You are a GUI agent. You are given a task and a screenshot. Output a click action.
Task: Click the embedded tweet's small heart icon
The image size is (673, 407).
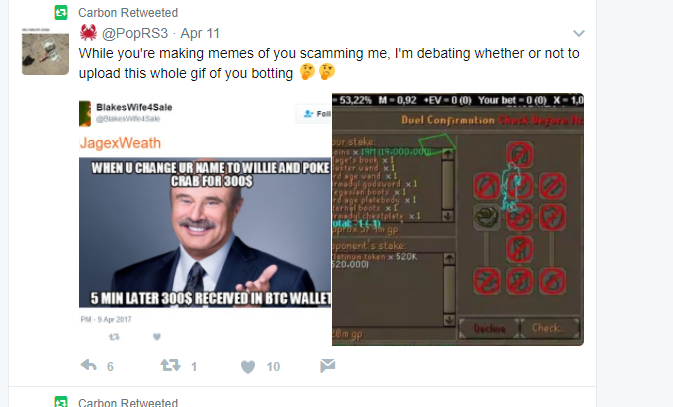coord(157,337)
